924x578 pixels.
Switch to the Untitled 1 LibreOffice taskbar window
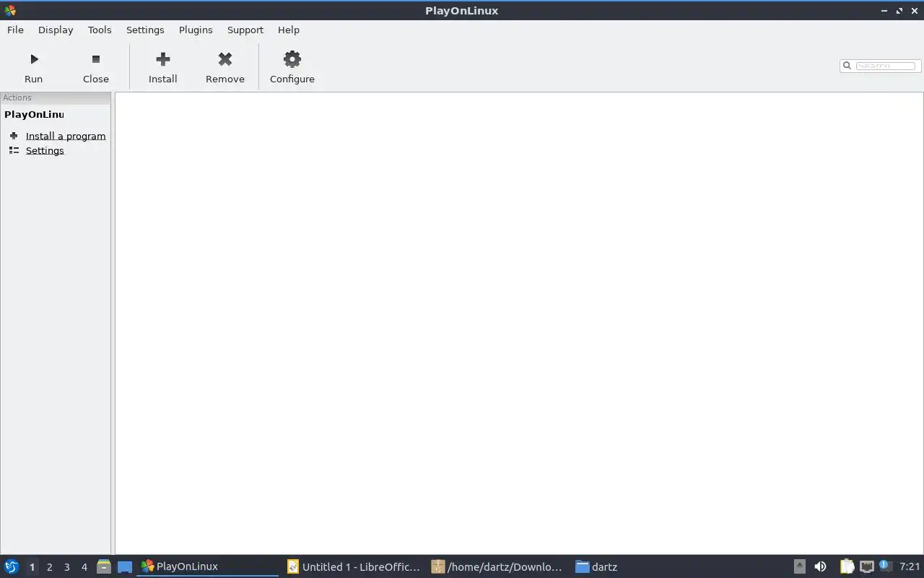pos(354,567)
